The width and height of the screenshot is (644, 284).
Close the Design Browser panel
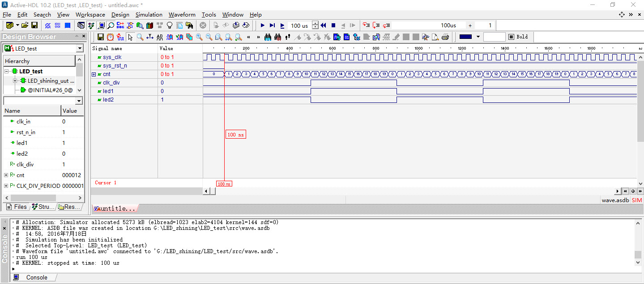pyautogui.click(x=83, y=36)
